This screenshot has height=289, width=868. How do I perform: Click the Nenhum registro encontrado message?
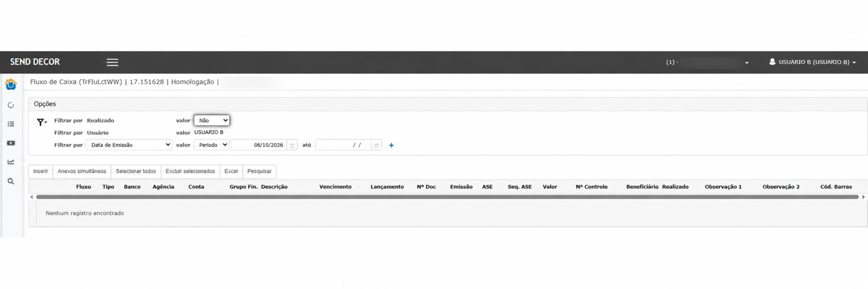tap(85, 213)
